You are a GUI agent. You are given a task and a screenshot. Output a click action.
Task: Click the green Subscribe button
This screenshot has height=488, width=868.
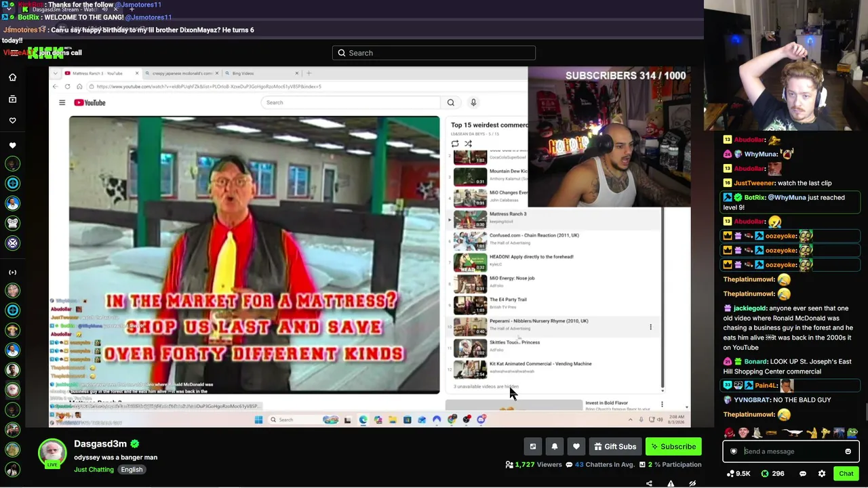point(673,447)
